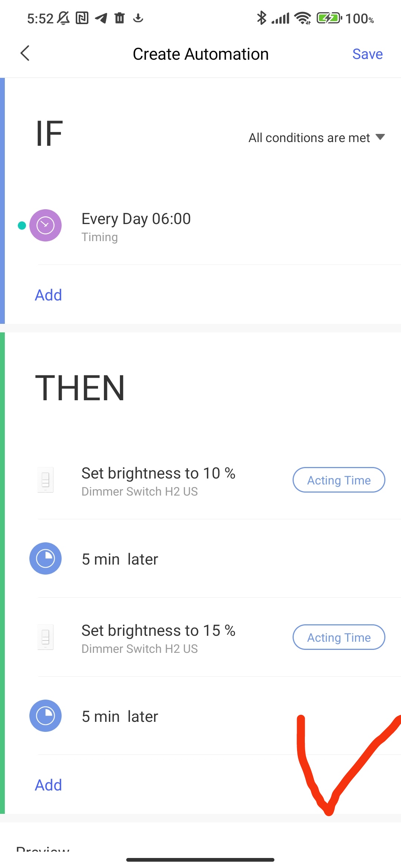Tap the Bluetooth status bar icon
Viewport: 401px width, 868px height.
coord(261,18)
